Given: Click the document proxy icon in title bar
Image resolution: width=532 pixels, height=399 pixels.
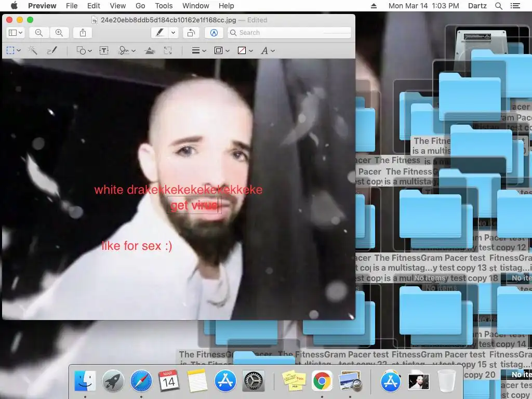Looking at the screenshot, I should pyautogui.click(x=95, y=20).
